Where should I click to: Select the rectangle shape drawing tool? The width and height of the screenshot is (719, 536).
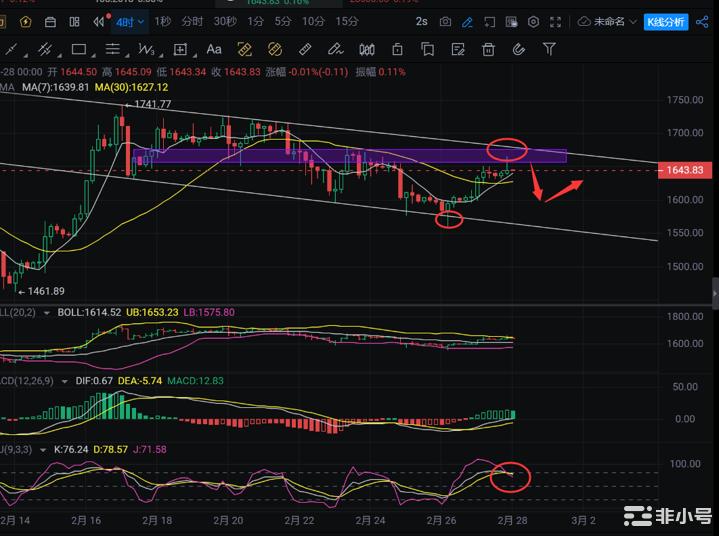tap(79, 49)
